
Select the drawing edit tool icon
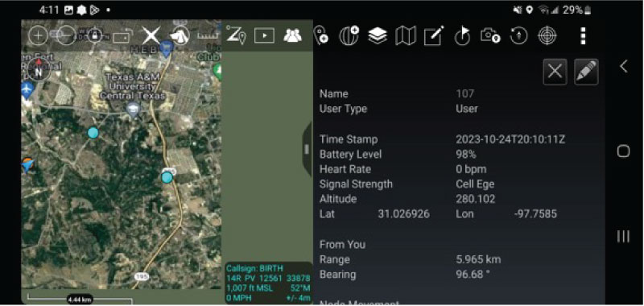(434, 35)
